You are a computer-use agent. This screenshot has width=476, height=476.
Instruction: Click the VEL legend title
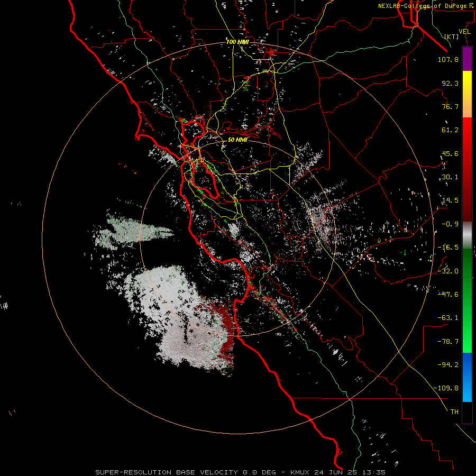(x=464, y=31)
